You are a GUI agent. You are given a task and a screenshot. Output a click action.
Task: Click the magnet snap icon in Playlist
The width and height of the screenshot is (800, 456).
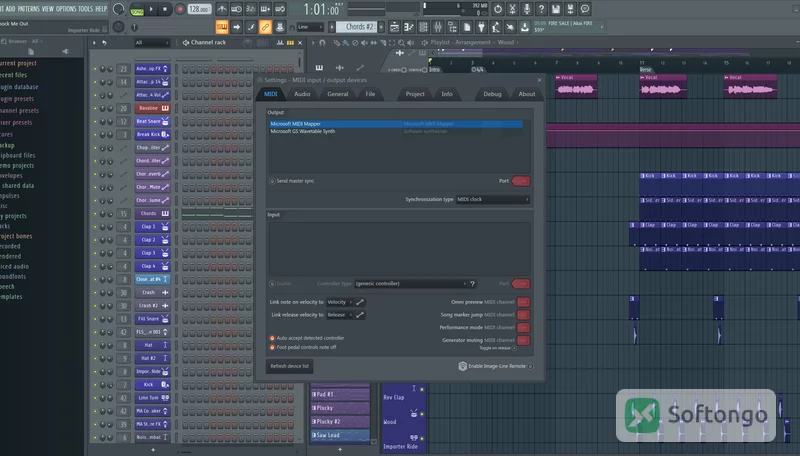click(x=322, y=43)
